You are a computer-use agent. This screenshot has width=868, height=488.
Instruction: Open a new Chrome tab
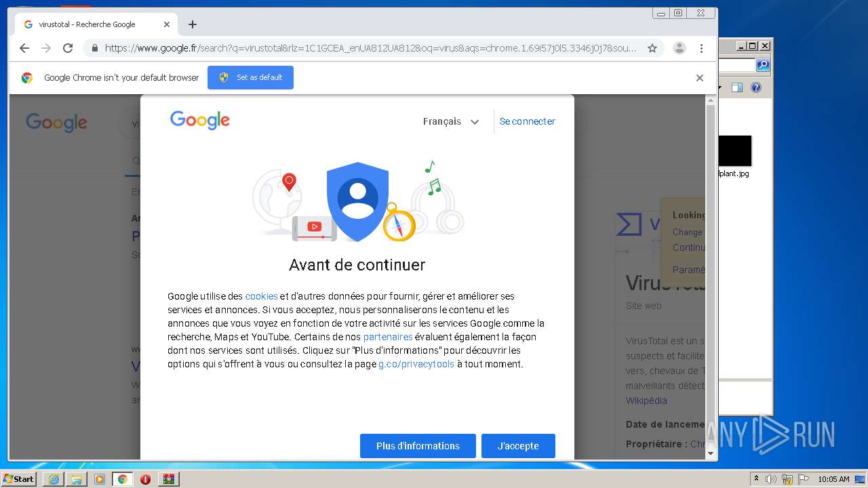(193, 24)
